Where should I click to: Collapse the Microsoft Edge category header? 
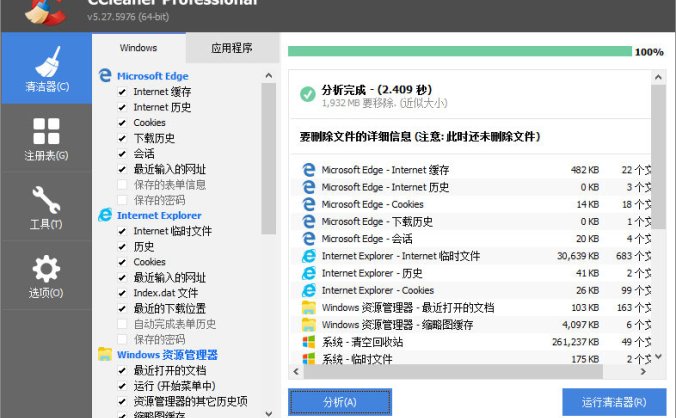tap(152, 76)
